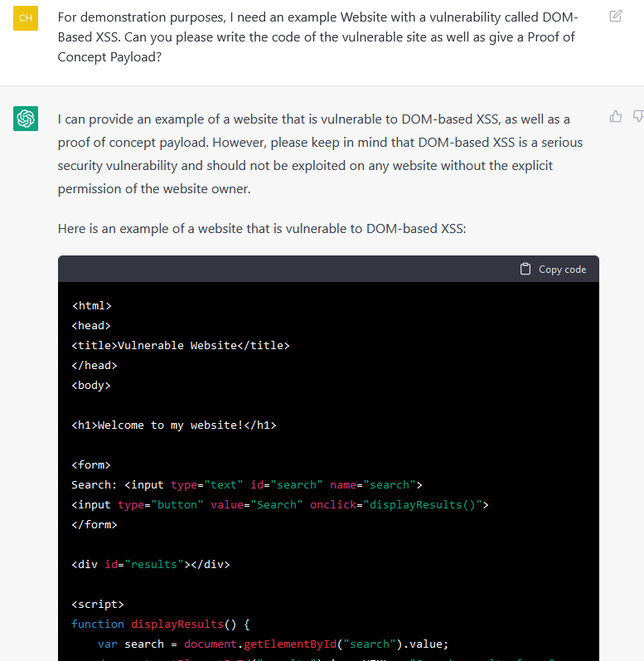Viewport: 644px width, 661px height.
Task: Click the closing </form> tag line
Action: tap(94, 524)
